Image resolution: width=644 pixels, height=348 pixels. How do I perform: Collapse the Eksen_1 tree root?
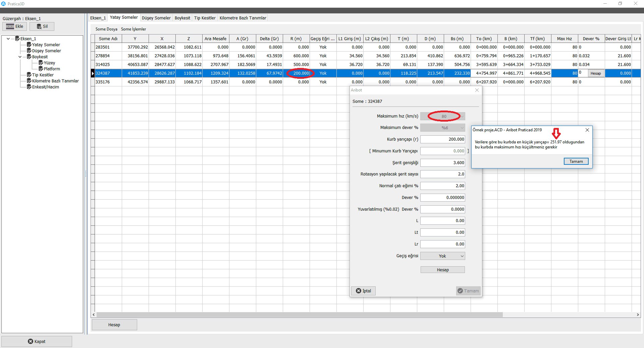click(8, 39)
